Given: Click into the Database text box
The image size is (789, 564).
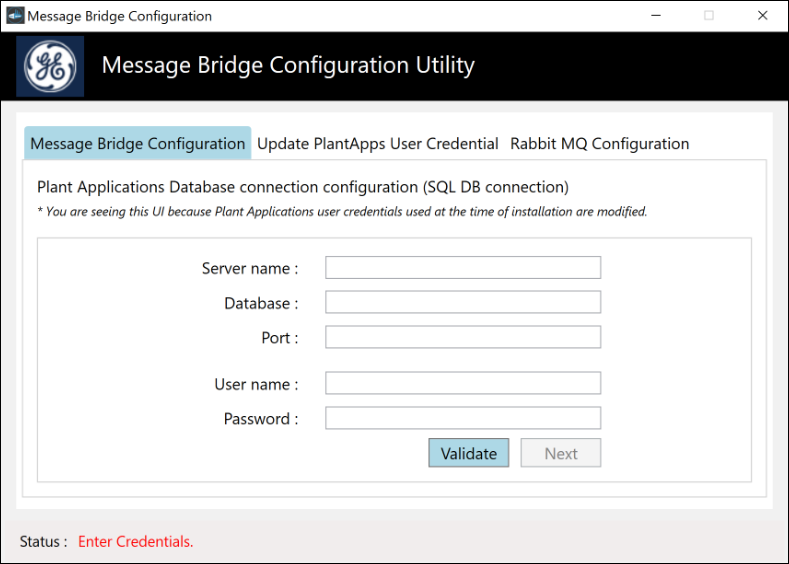Looking at the screenshot, I should (463, 302).
